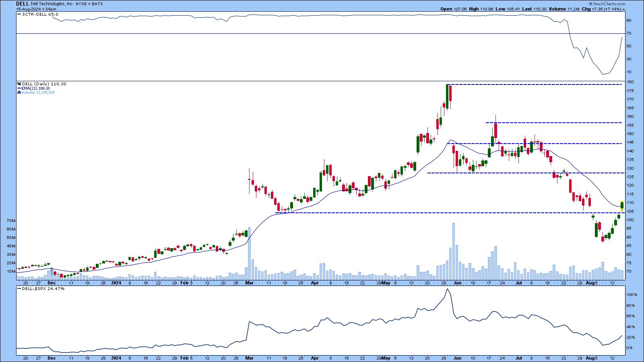Click the DELL:$SPX line marker icon
644x362 pixels.
pyautogui.click(x=19, y=289)
